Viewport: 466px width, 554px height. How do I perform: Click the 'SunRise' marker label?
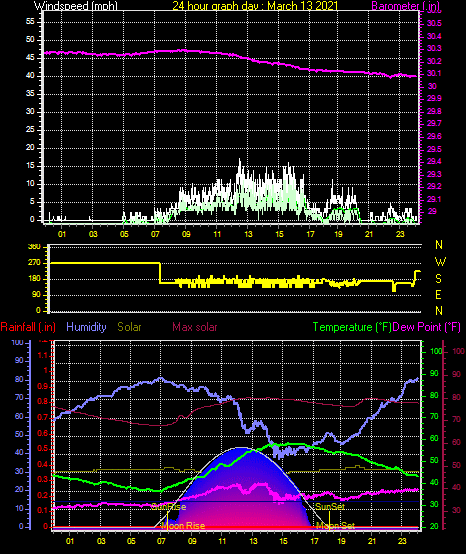169,507
